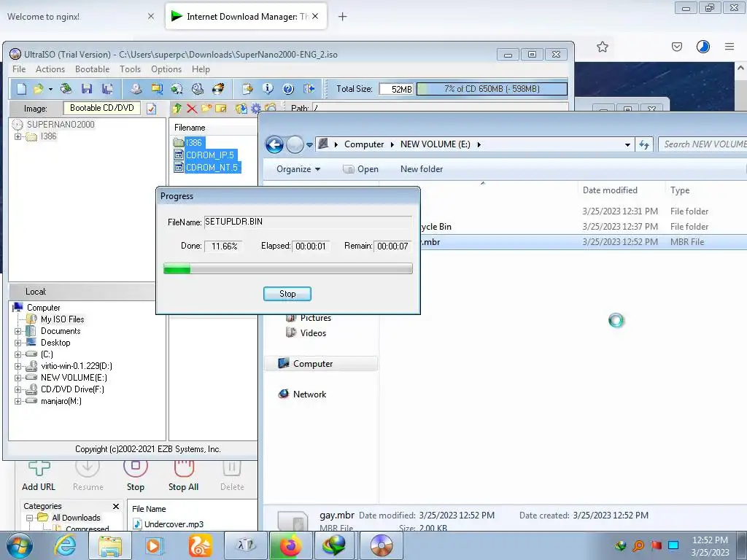Click Explorer refresh button beside address bar
747x560 pixels.
point(644,145)
